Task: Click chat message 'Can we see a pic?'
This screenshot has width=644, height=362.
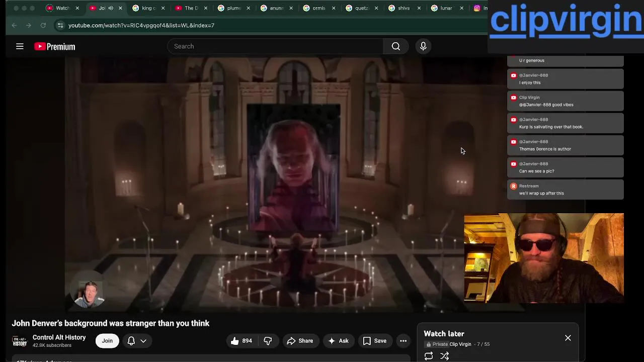Action: (536, 171)
